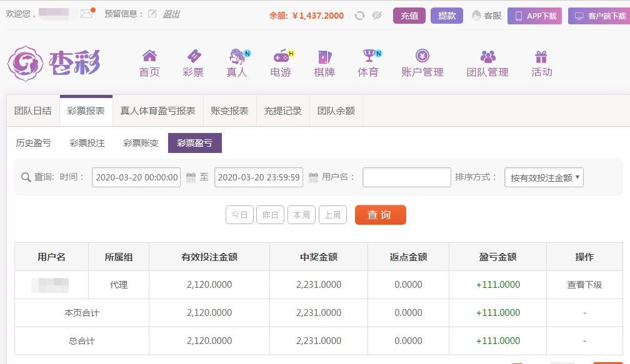Click +111.0000 in 总合计 row
Screen dimensions: 630x364
[497, 341]
